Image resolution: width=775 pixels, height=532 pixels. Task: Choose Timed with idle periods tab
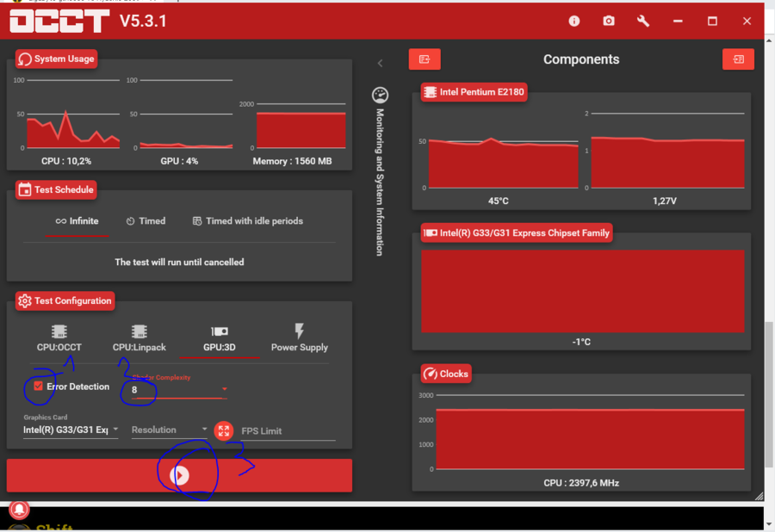click(x=248, y=220)
